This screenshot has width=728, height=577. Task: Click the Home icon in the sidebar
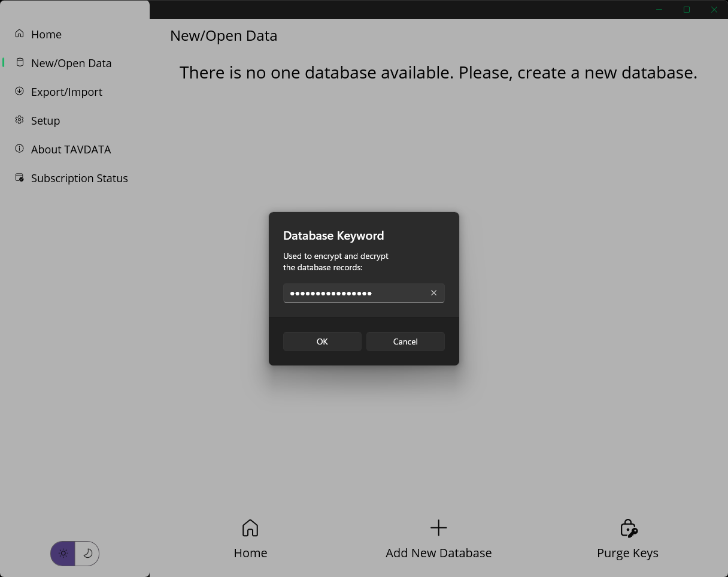tap(20, 34)
